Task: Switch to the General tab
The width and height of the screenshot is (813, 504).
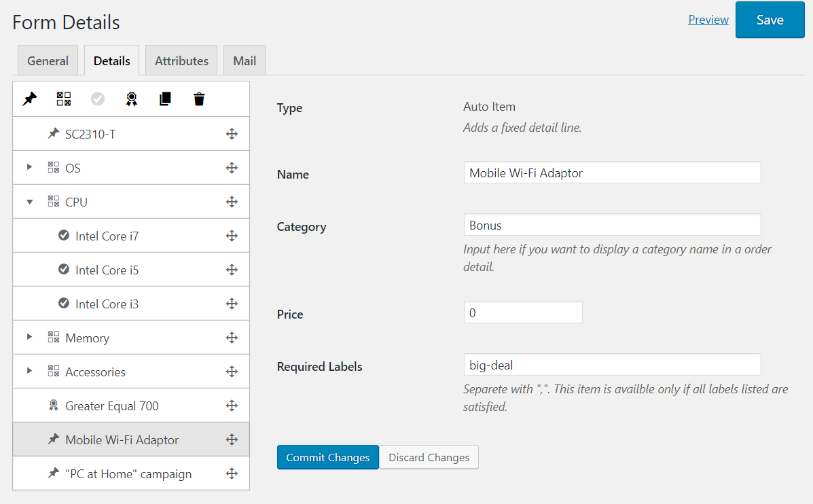Action: [x=48, y=60]
